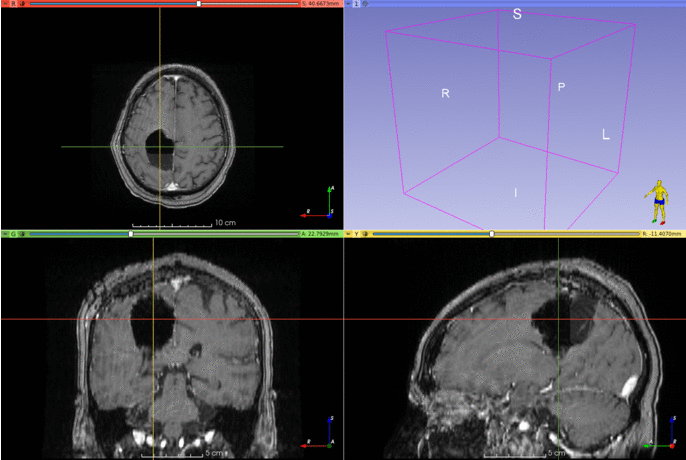The image size is (686, 460).
Task: Click the Green slice offset value A: 22.7929mm
Action: 321,234
